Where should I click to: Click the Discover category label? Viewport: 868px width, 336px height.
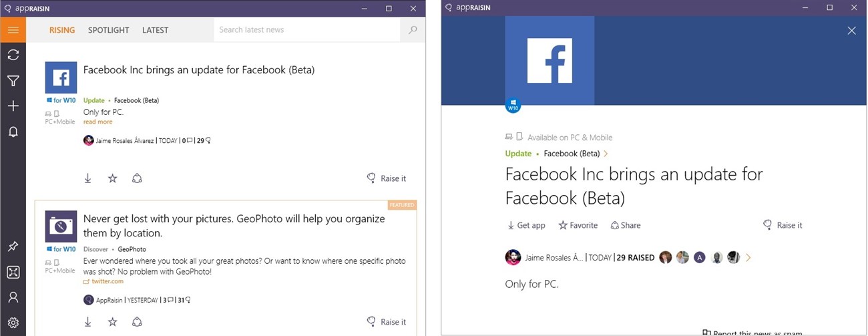click(96, 249)
